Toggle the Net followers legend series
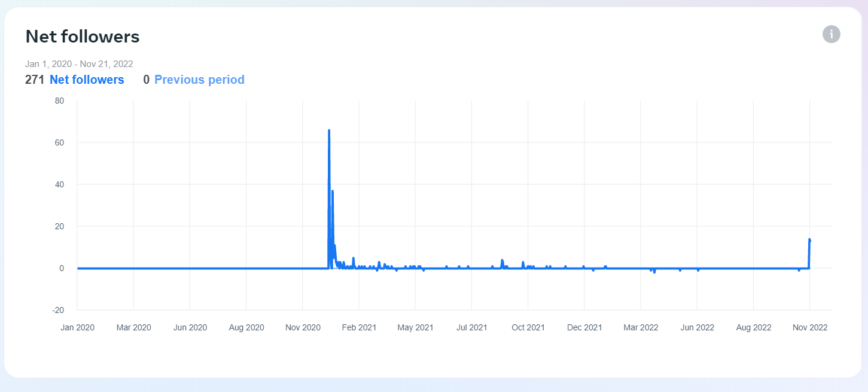The height and width of the screenshot is (392, 868). point(87,80)
